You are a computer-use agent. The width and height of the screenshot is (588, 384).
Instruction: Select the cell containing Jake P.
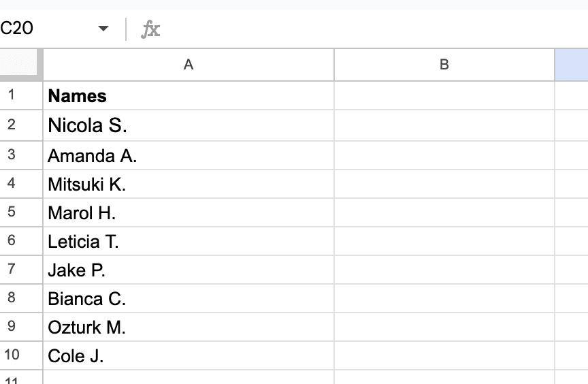pos(189,270)
